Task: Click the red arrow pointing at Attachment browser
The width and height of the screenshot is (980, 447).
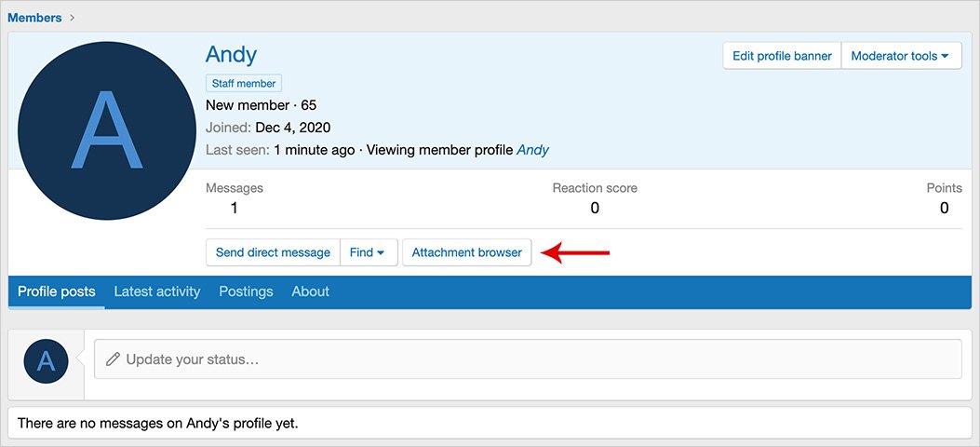Action: tap(576, 251)
